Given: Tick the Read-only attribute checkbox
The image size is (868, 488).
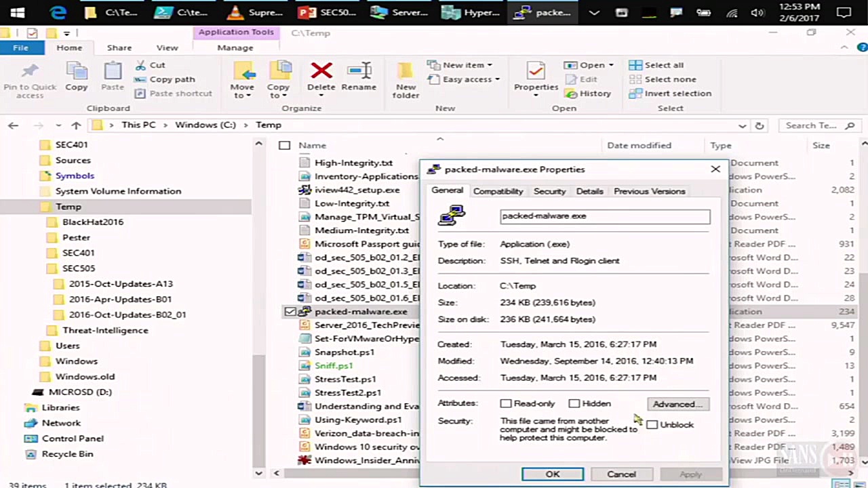Looking at the screenshot, I should point(506,403).
